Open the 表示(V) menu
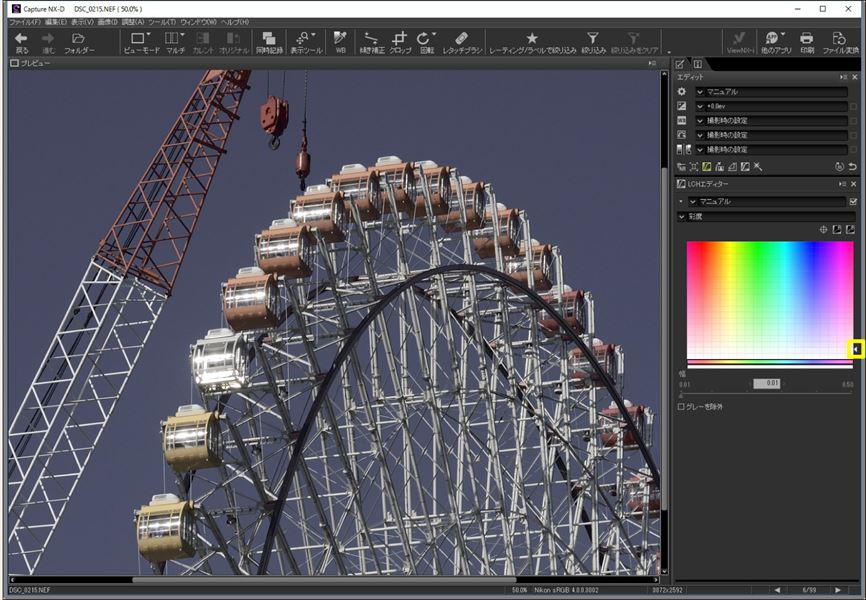The width and height of the screenshot is (866, 600). 82,22
